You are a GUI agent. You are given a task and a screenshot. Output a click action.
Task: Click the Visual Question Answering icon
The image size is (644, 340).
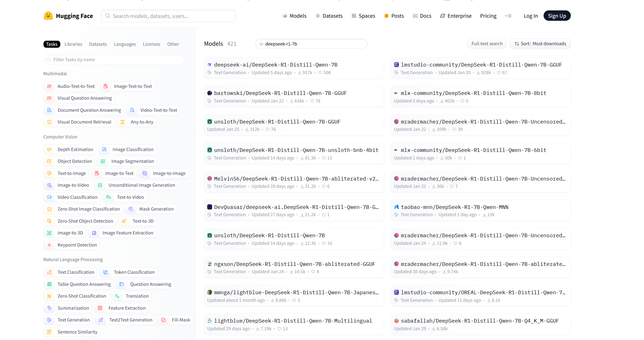(49, 98)
